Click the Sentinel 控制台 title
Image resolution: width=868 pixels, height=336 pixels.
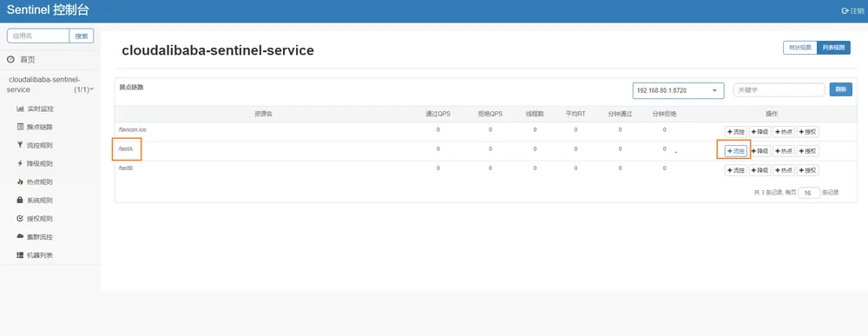[48, 10]
